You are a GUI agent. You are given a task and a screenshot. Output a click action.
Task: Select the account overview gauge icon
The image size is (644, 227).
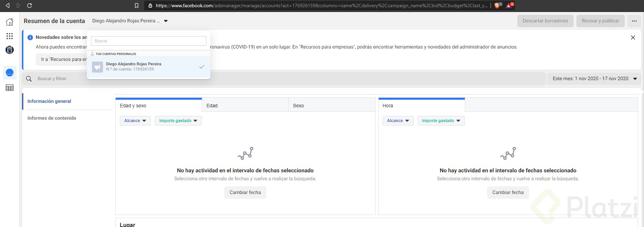click(10, 73)
